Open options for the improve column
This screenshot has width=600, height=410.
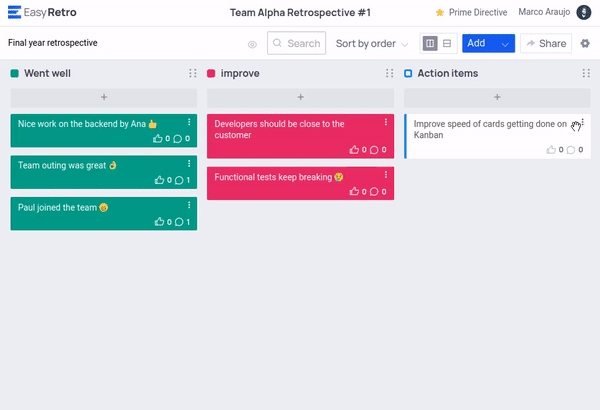coord(389,74)
